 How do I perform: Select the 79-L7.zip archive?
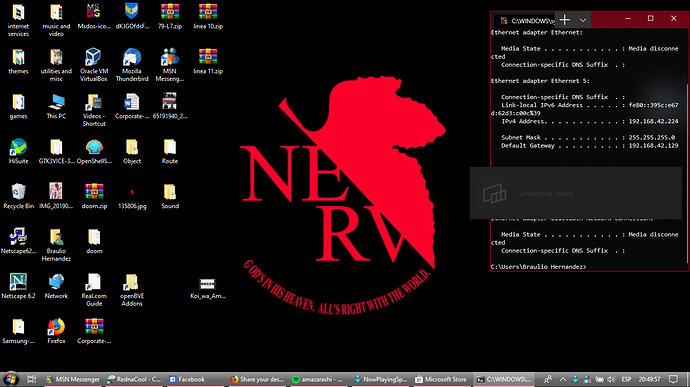170,16
